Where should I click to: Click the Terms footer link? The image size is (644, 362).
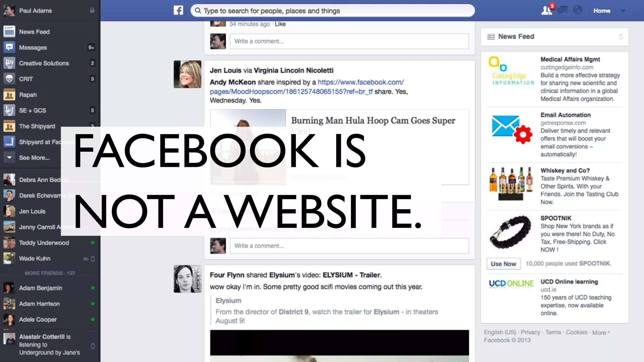[553, 332]
